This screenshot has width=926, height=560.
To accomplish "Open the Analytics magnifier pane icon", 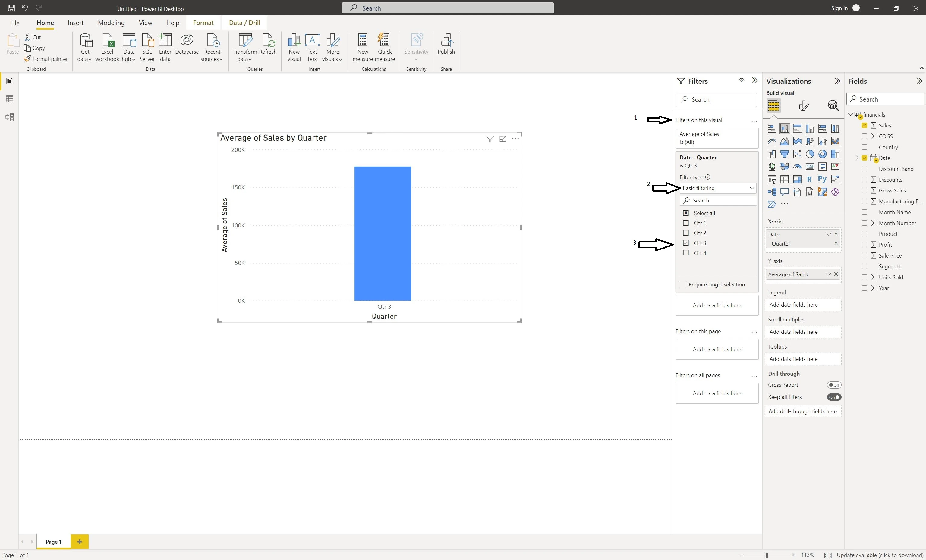I will 833,106.
